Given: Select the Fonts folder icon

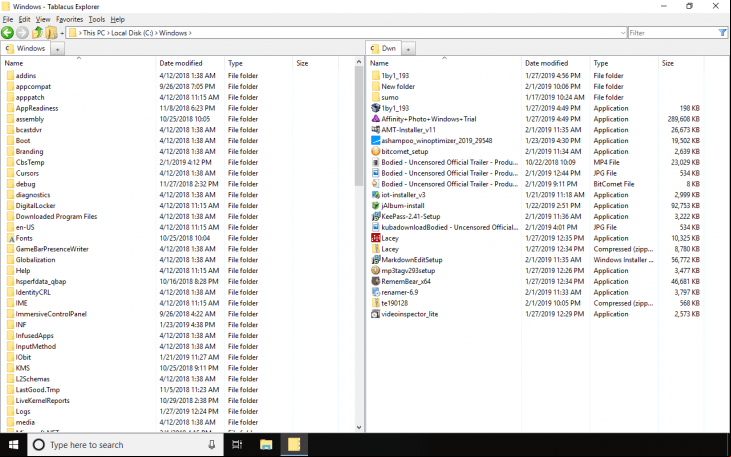Looking at the screenshot, I should pyautogui.click(x=11, y=238).
